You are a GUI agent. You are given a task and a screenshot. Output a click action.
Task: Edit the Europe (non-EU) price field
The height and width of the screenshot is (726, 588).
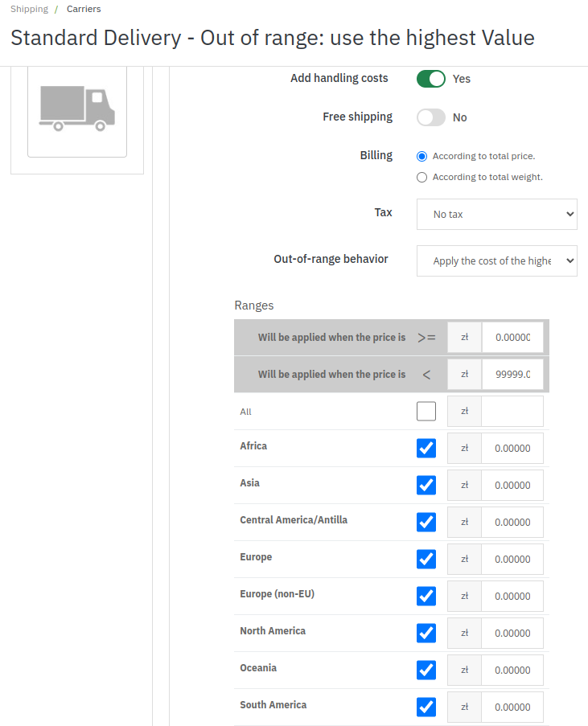coord(512,596)
